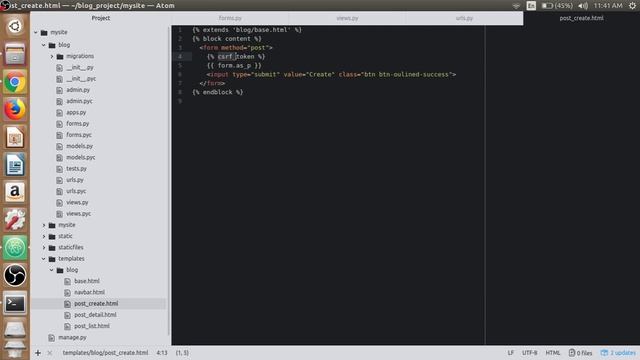Open tests.py in the tree
The height and width of the screenshot is (360, 640).
coord(76,169)
